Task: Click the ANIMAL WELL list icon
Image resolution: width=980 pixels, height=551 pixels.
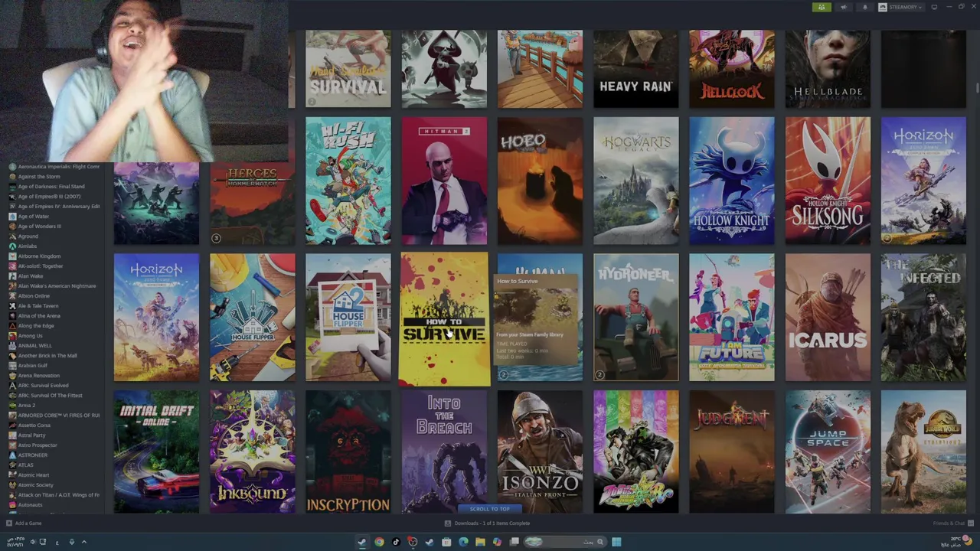Action: 12,346
